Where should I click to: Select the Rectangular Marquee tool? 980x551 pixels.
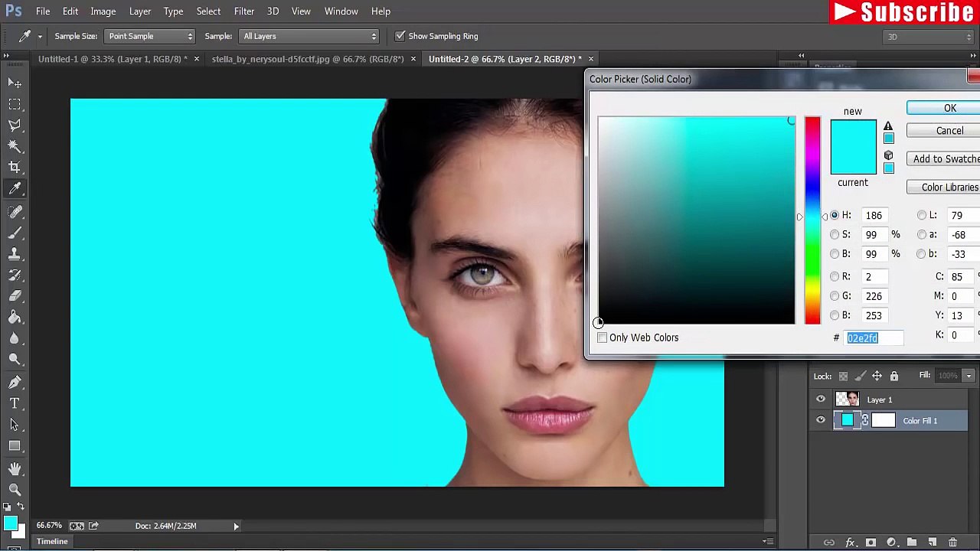coord(15,103)
